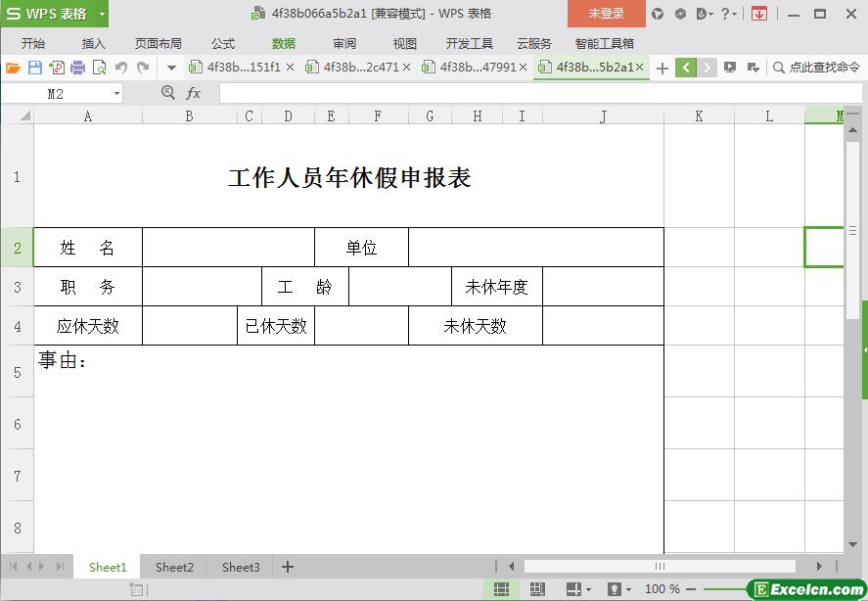Switch to normal view in status bar

click(501, 589)
